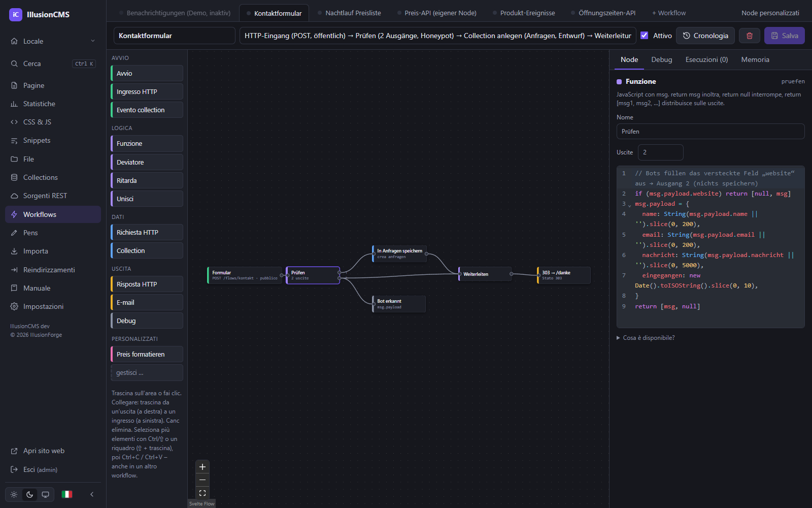The width and height of the screenshot is (812, 508).
Task: Select the Bot erkannt node on canvas
Action: (399, 304)
